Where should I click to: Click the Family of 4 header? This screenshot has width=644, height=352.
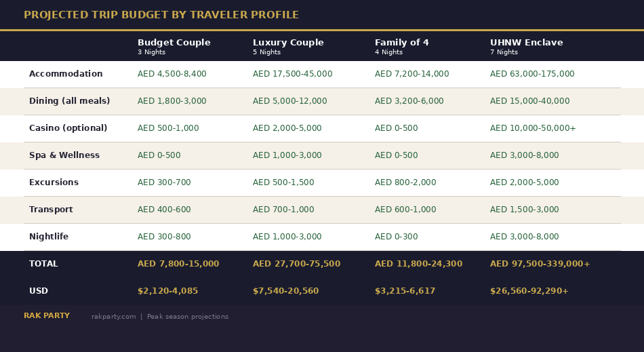(x=401, y=43)
